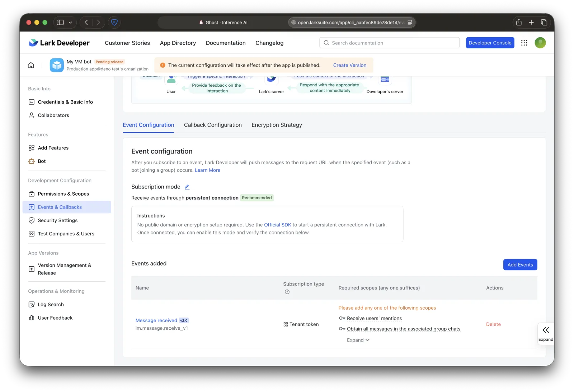
Task: Go forward with browser forward arrow
Action: coord(98,23)
